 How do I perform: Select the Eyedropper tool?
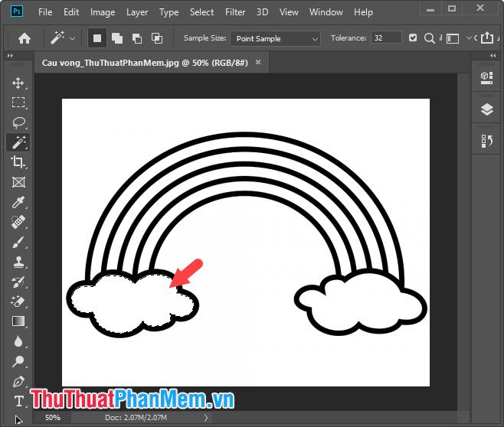click(x=18, y=202)
